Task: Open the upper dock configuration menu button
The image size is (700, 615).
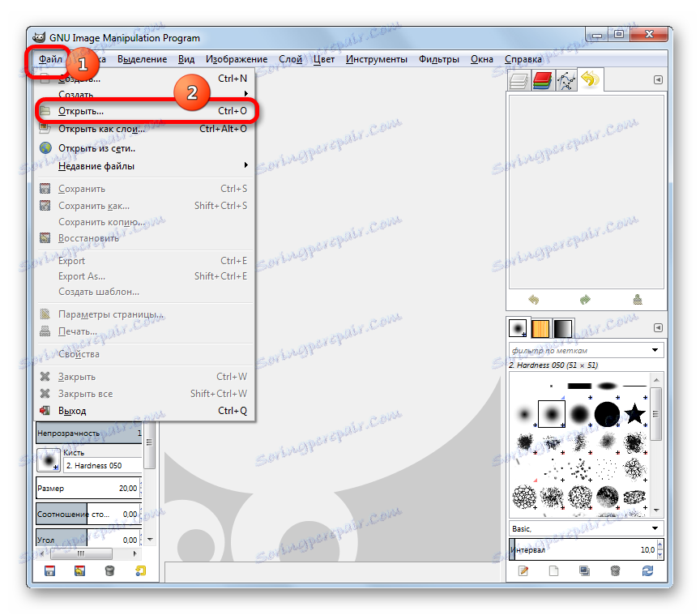Action: (658, 80)
